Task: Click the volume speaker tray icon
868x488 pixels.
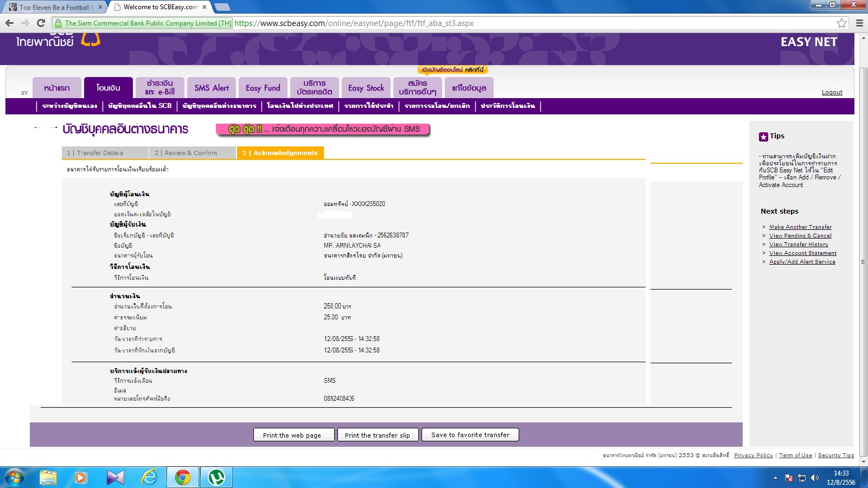Action: 815,478
